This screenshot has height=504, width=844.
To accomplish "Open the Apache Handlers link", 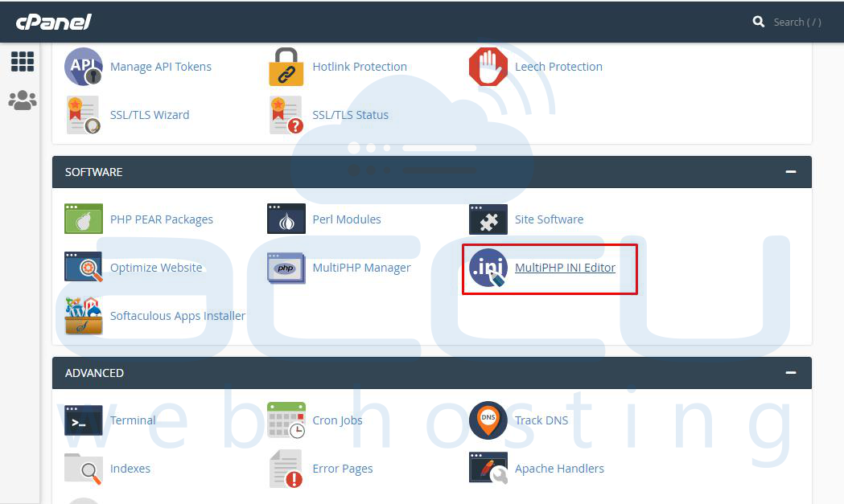I will coord(559,469).
